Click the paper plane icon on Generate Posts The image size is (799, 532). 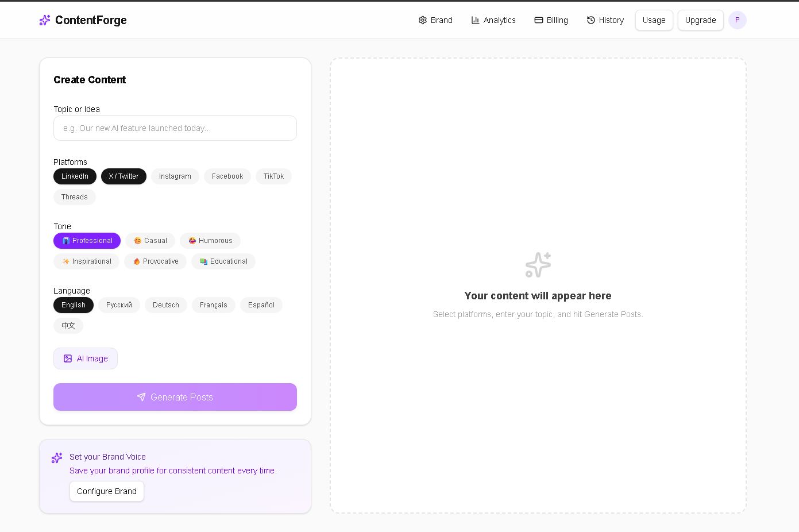(x=141, y=397)
